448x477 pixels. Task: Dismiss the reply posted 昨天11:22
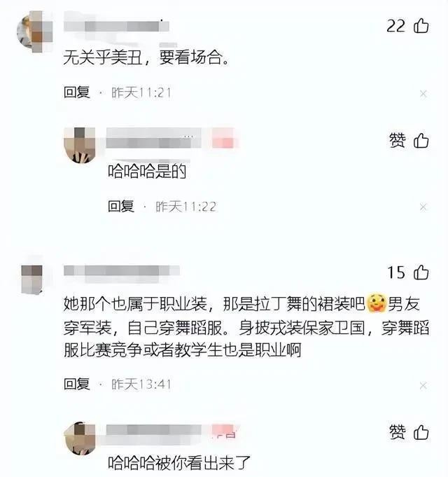point(423,207)
